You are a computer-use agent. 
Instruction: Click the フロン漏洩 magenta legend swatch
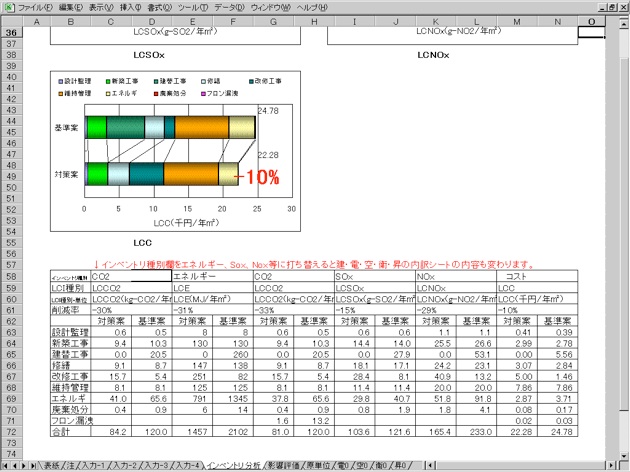[203, 94]
